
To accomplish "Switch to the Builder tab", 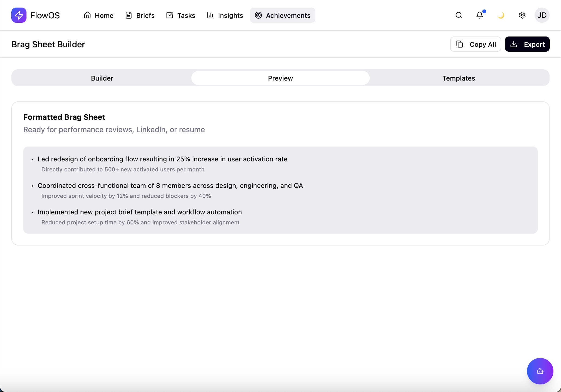I will (102, 78).
